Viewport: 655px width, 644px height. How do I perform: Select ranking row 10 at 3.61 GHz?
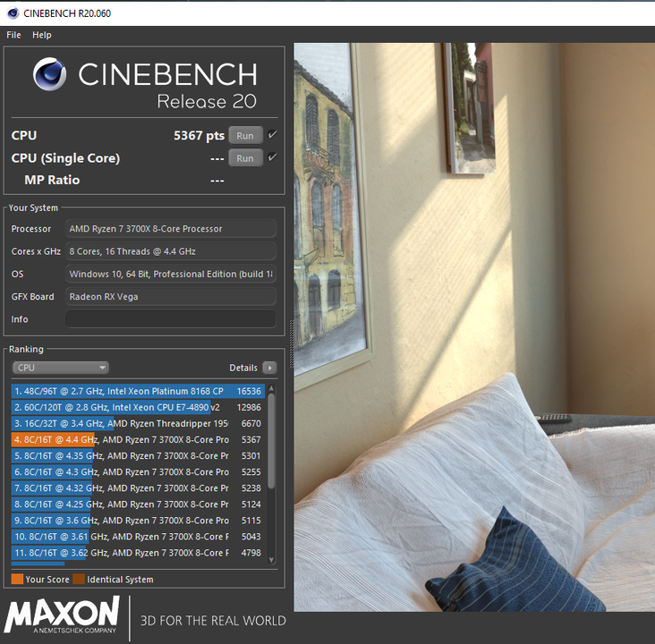[x=138, y=537]
